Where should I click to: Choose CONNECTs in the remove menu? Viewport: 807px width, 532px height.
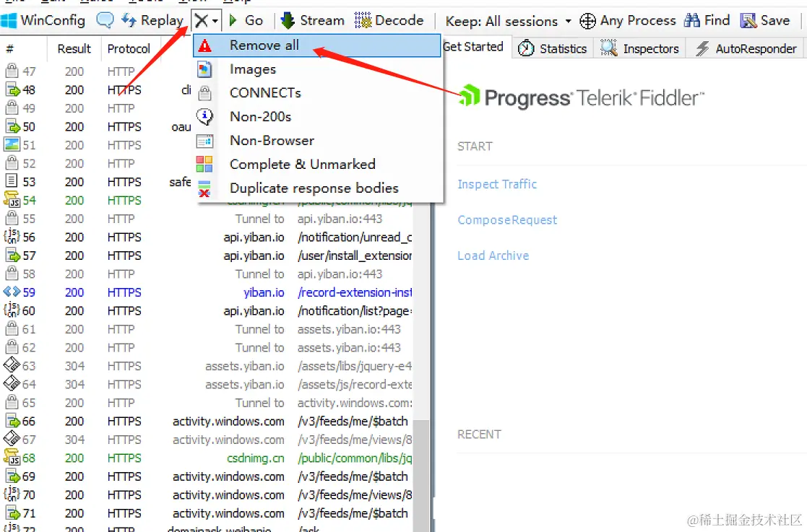coord(317,92)
